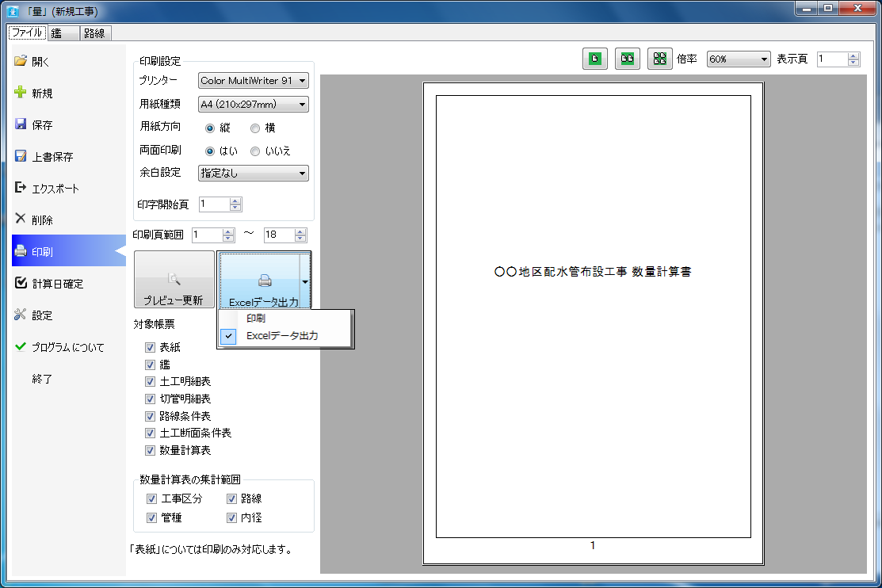Open the プリンター dropdown
The width and height of the screenshot is (882, 588).
point(253,81)
